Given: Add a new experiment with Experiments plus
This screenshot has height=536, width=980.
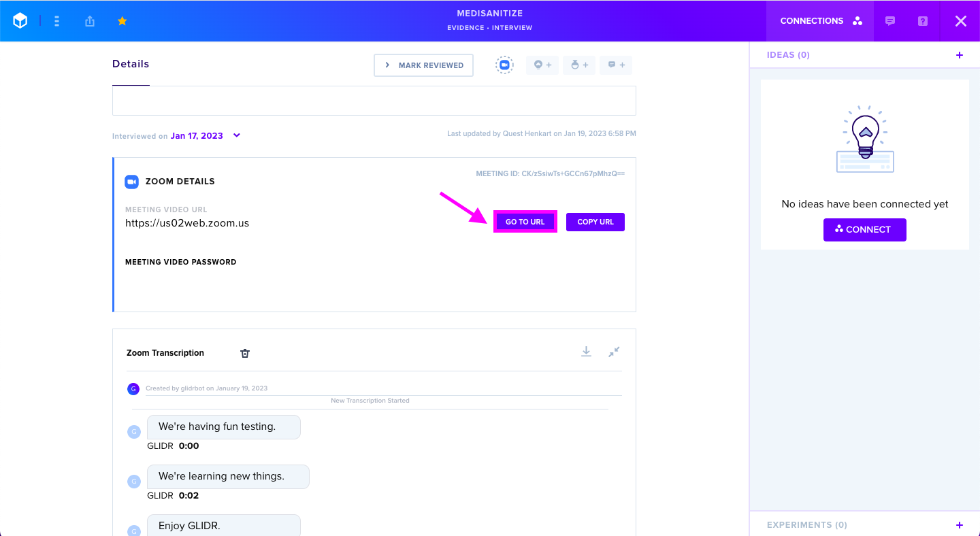Looking at the screenshot, I should (960, 525).
